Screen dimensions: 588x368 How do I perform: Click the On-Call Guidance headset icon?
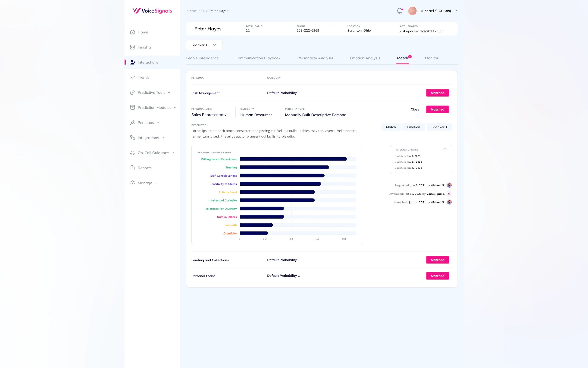132,153
